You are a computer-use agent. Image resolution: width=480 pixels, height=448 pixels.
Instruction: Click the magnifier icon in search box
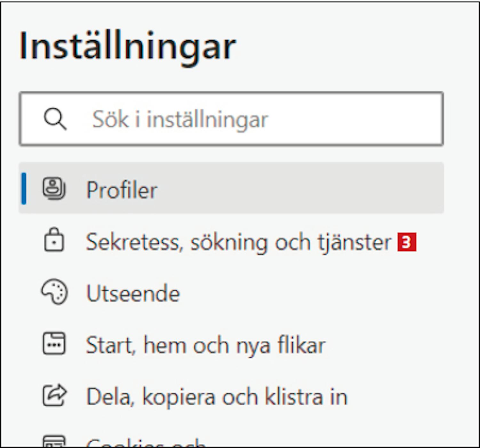(55, 119)
